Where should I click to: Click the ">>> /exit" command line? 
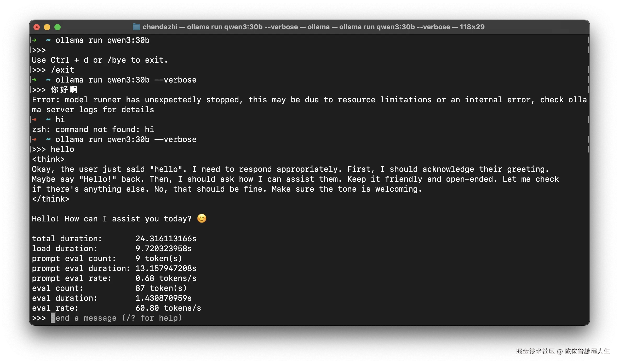pos(53,70)
